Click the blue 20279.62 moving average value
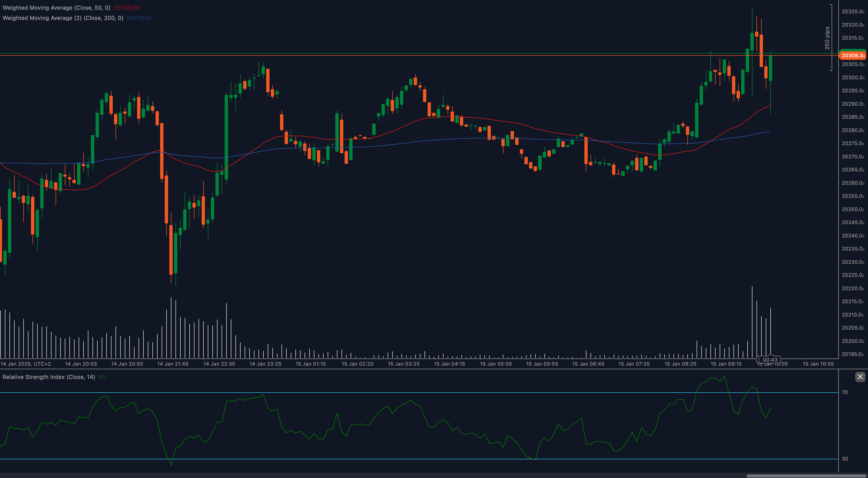868x478 pixels. [139, 18]
